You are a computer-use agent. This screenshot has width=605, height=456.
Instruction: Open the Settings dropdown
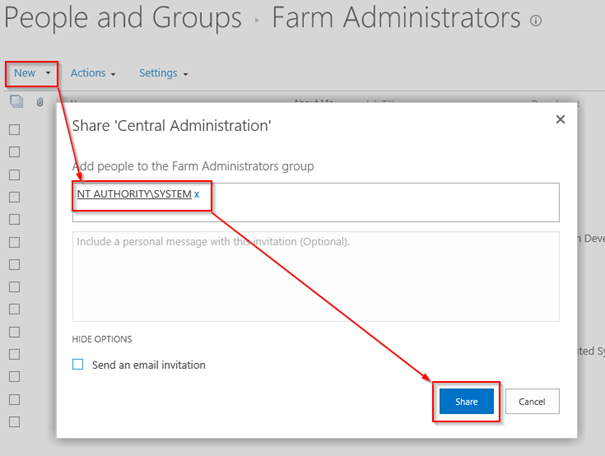click(163, 73)
